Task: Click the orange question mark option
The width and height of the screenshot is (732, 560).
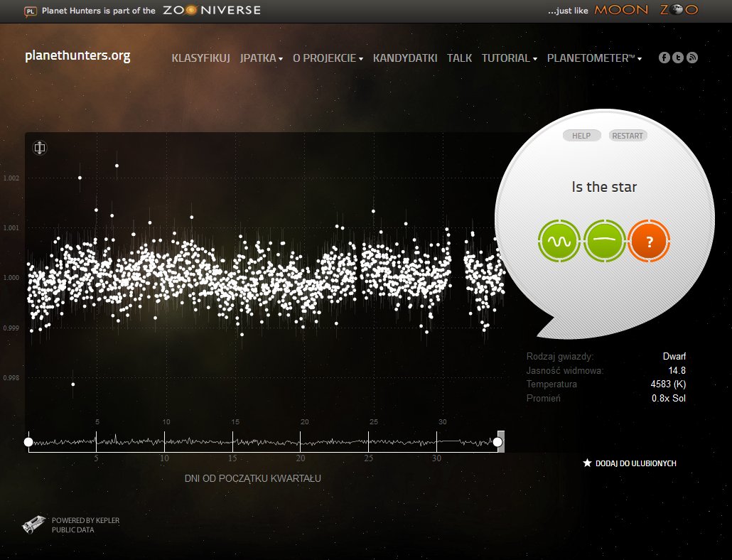Action: [650, 241]
